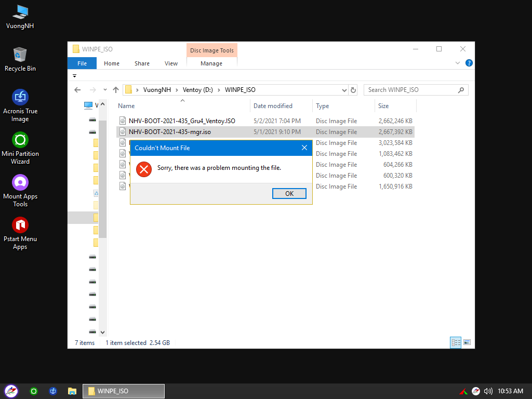Sort by the Name column

(126, 106)
